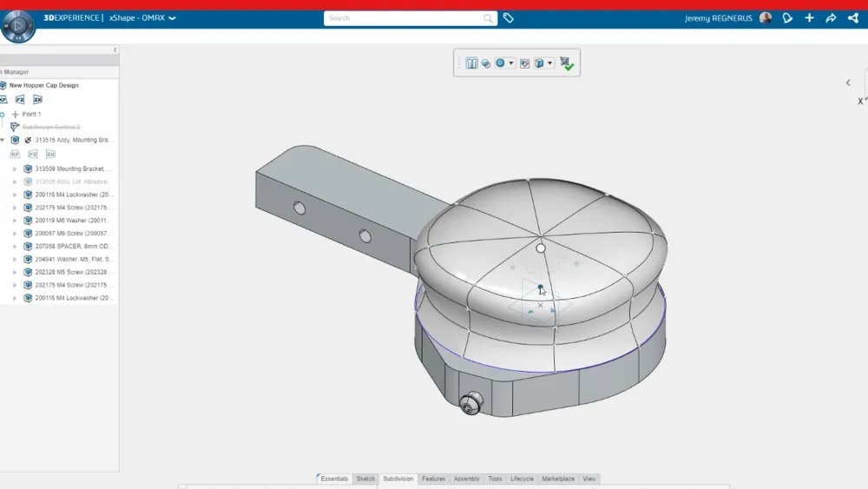868x489 pixels.
Task: Select 204941 Washer, M5, Flat component
Action: [x=73, y=259]
